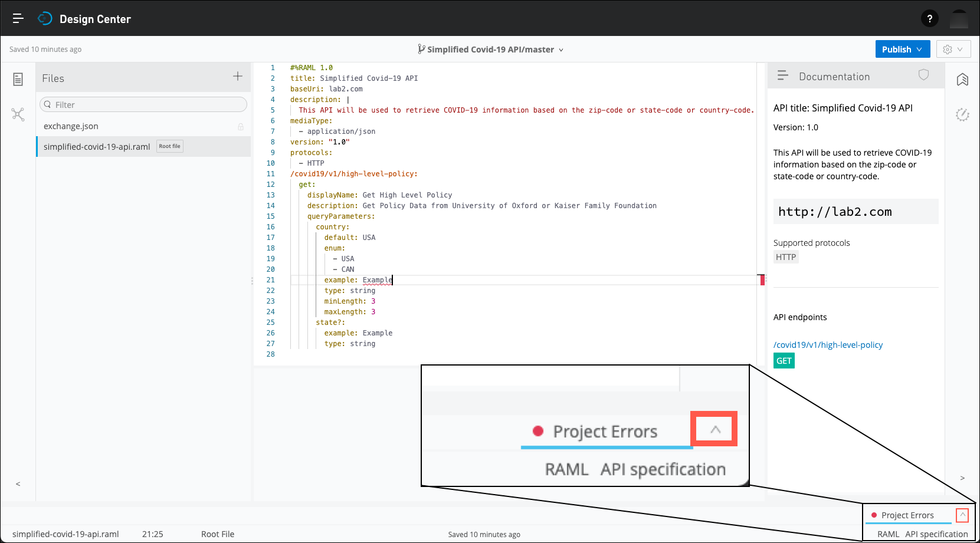Open the documentation bookmark icon in right rail
Screen dimensions: 980x543
[x=962, y=80]
